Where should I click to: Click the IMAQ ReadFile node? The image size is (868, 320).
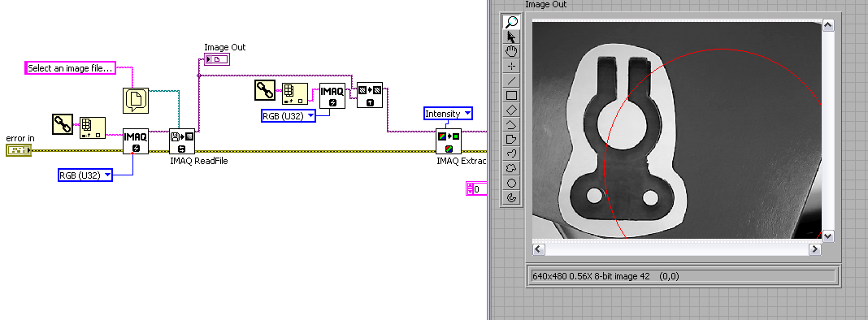coord(181,141)
